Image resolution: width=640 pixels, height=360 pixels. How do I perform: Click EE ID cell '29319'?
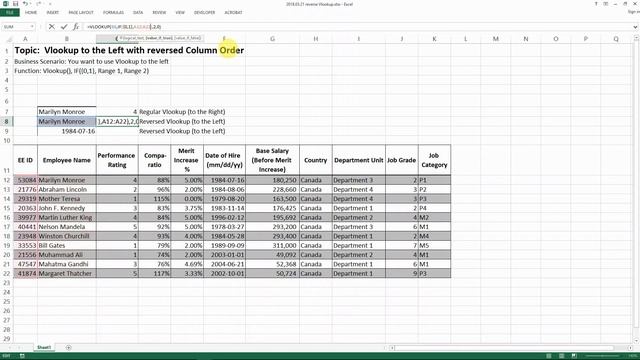pyautogui.click(x=25, y=199)
